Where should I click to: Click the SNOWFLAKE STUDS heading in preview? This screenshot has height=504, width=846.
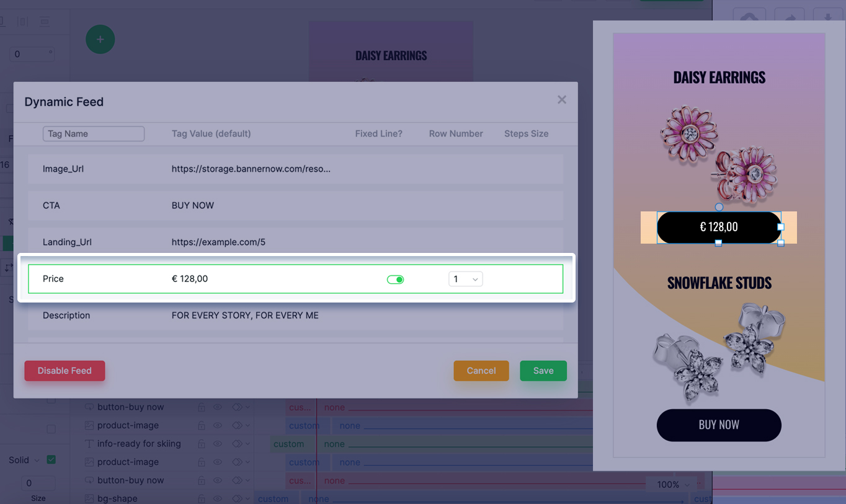719,283
